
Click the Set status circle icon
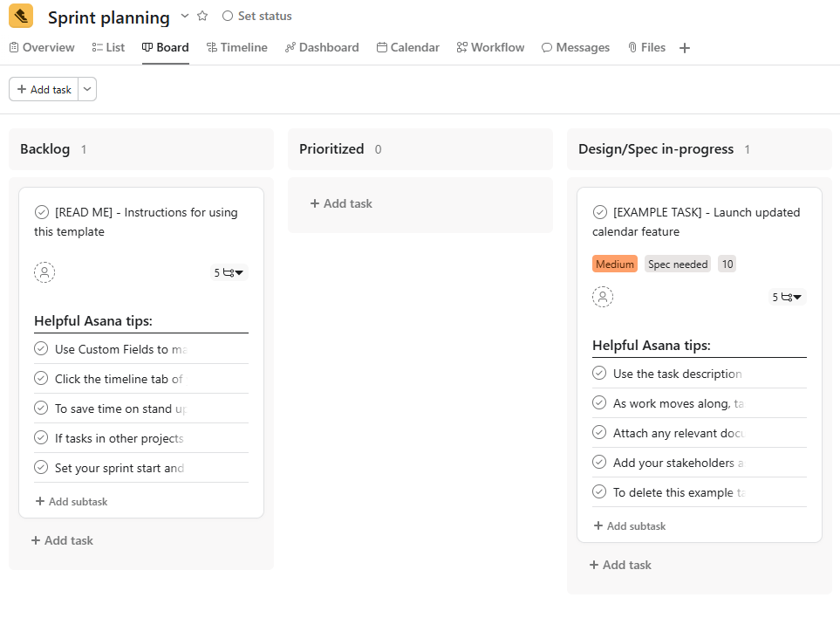[226, 15]
